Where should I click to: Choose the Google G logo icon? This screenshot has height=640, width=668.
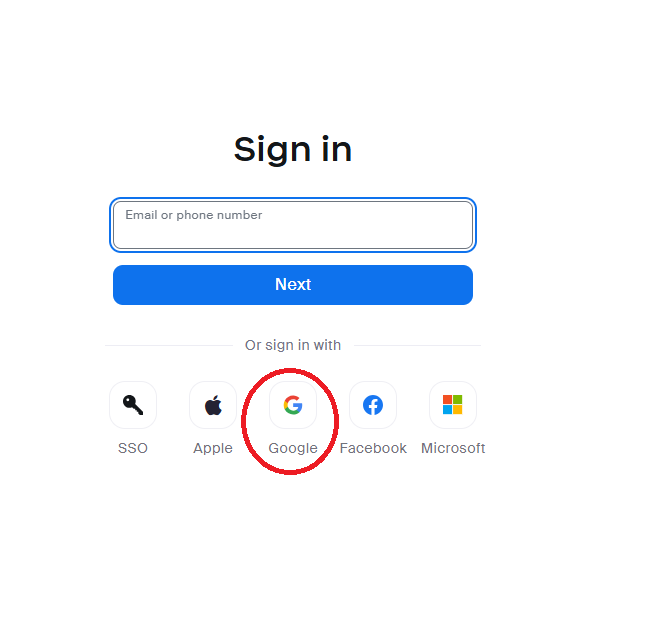(x=293, y=405)
